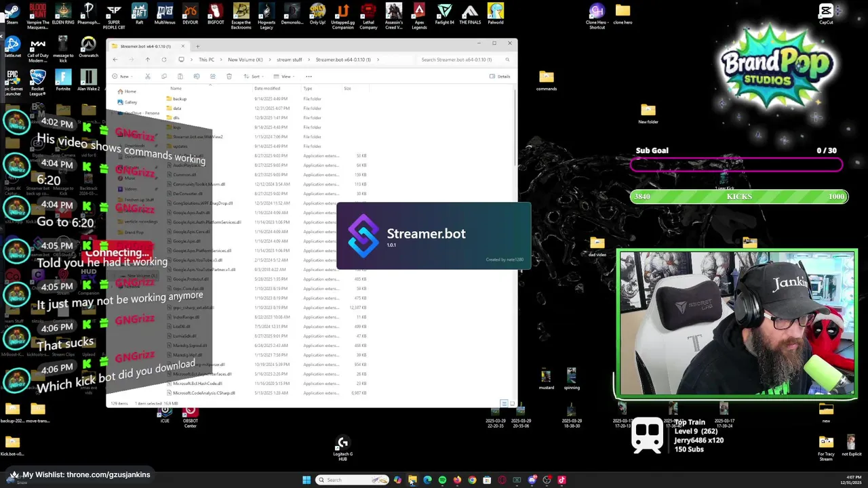Open the CapCut desktop shortcut
Image resolution: width=868 pixels, height=488 pixels.
click(x=826, y=14)
